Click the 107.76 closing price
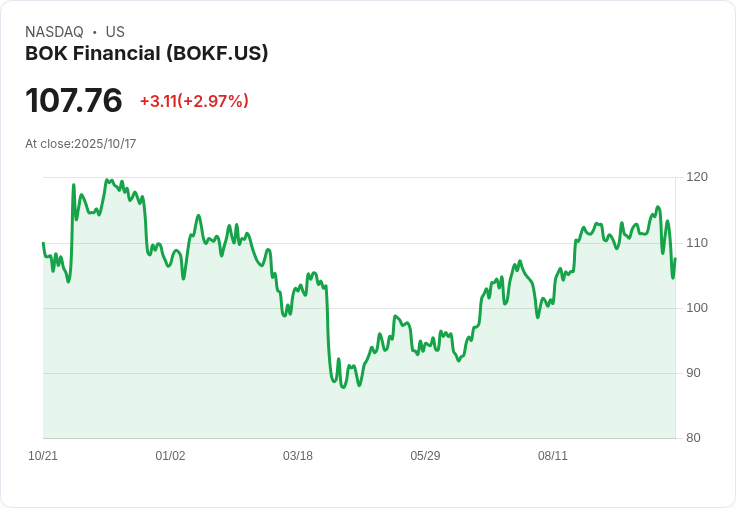 click(x=74, y=100)
